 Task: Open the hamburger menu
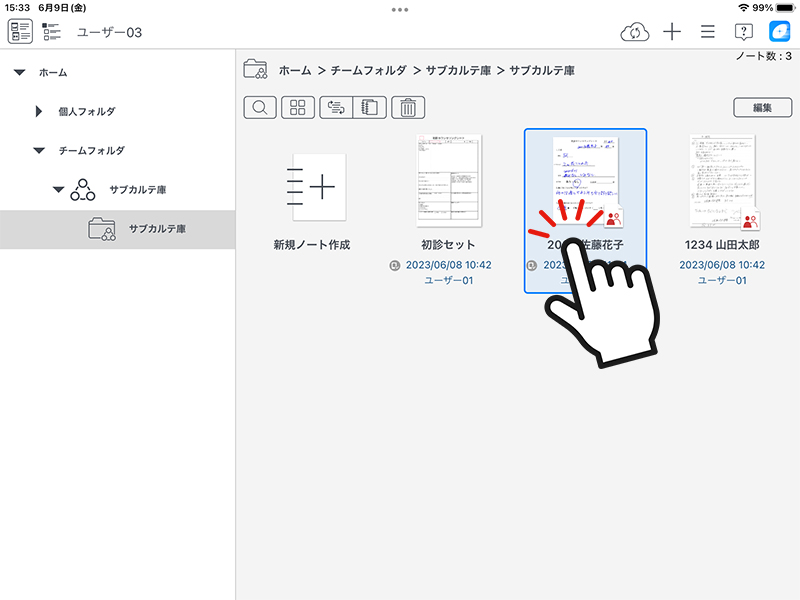[x=707, y=32]
